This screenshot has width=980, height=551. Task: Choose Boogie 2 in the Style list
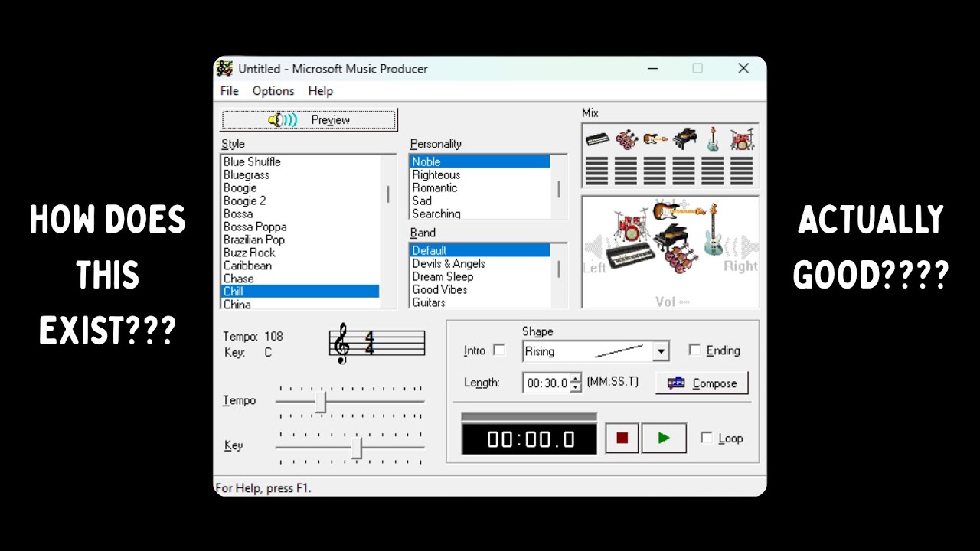point(300,201)
